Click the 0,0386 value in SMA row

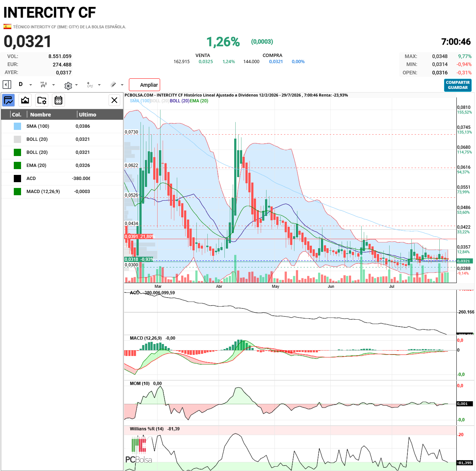(83, 126)
